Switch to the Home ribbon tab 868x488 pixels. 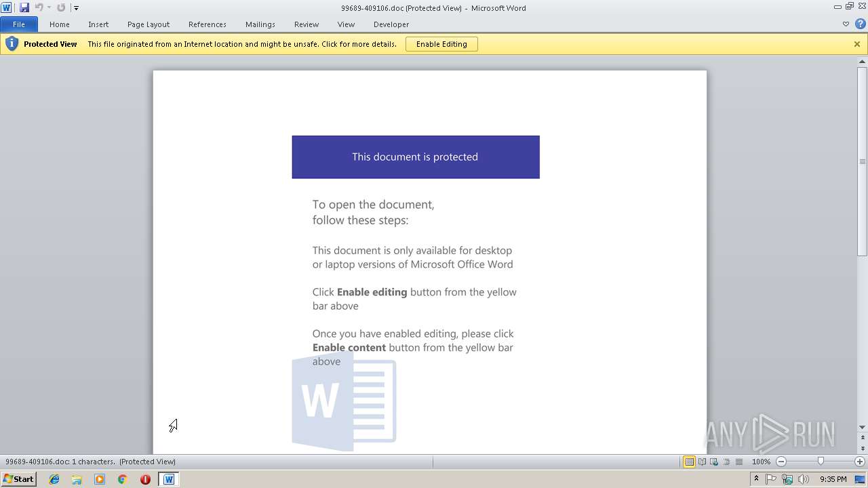click(x=60, y=24)
